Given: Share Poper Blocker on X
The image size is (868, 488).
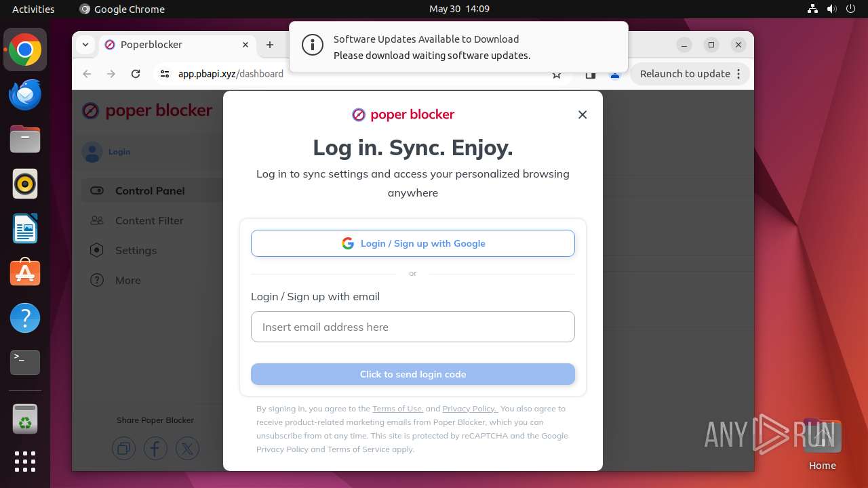Looking at the screenshot, I should coord(187,449).
